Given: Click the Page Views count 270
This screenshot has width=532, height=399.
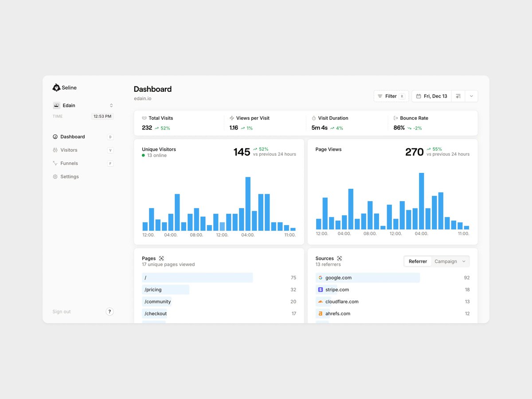Looking at the screenshot, I should click(x=415, y=152).
